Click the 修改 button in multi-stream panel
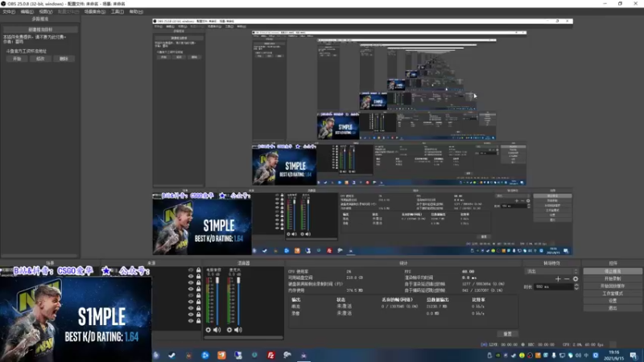The image size is (644, 362). [40, 59]
